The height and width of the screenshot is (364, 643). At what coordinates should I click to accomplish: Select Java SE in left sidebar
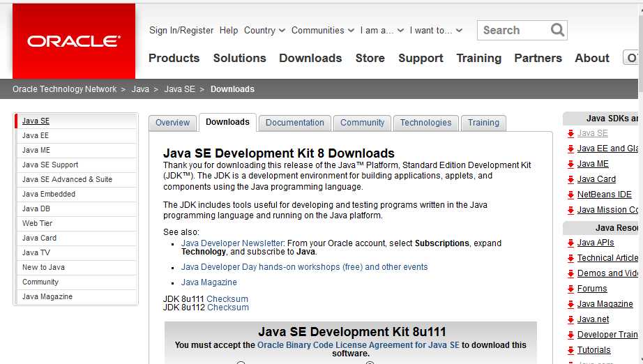click(x=76, y=121)
